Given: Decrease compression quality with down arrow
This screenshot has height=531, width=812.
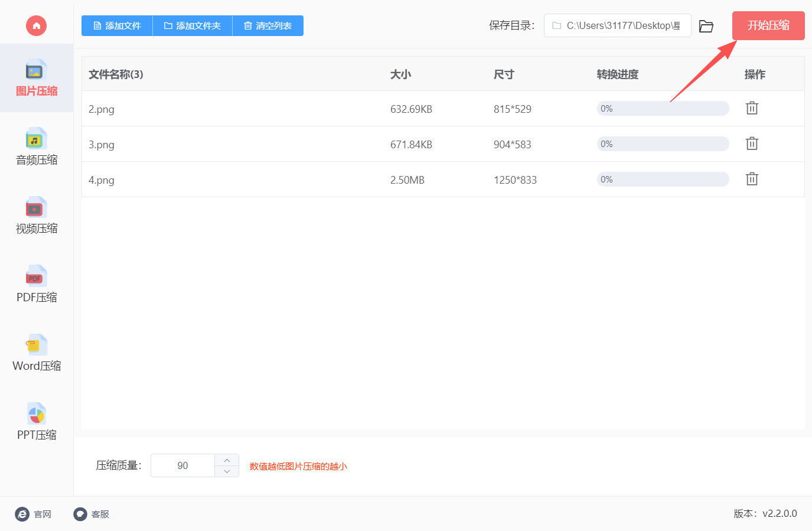Looking at the screenshot, I should tap(227, 471).
